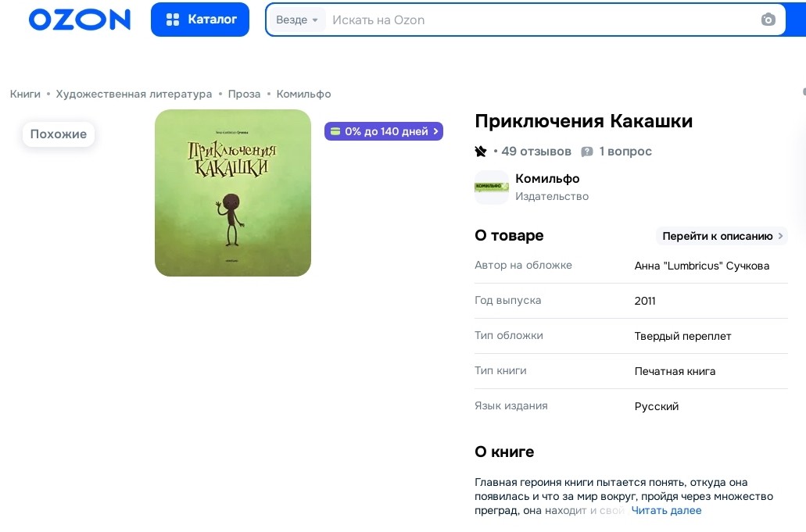
Task: Go to Комильфо breadcrumb
Action: (x=304, y=94)
